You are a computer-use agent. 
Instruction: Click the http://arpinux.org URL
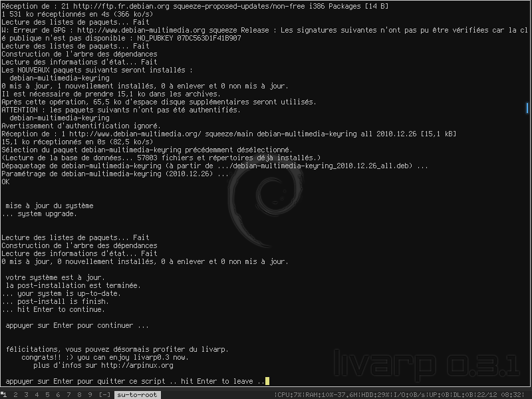pyautogui.click(x=137, y=365)
